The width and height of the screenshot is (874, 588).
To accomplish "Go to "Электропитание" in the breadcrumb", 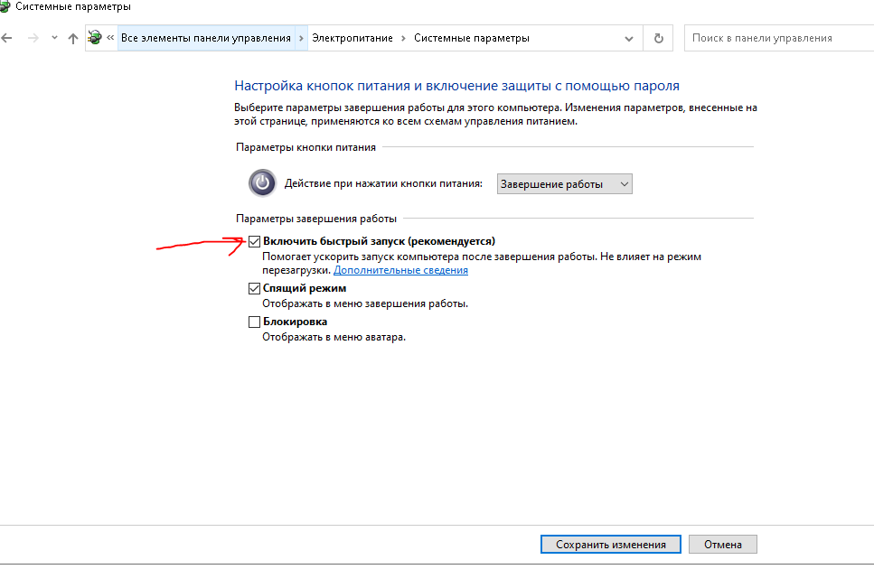I will (352, 39).
